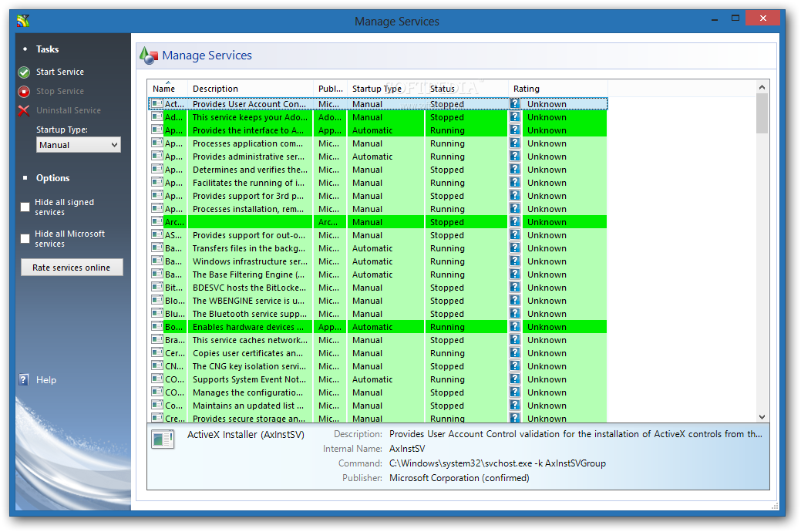Viewport: 801px width, 532px height.
Task: Select the row 'Provides administrative ser...'
Action: tap(378, 157)
